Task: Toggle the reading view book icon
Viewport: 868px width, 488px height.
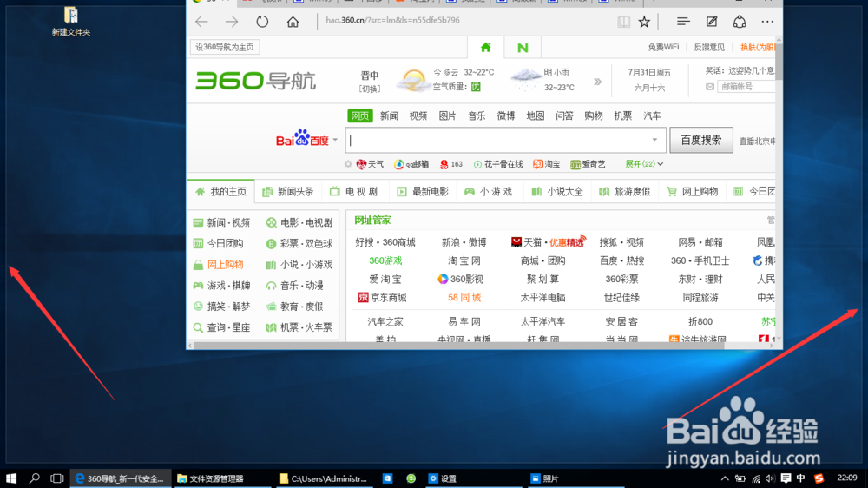Action: (623, 22)
